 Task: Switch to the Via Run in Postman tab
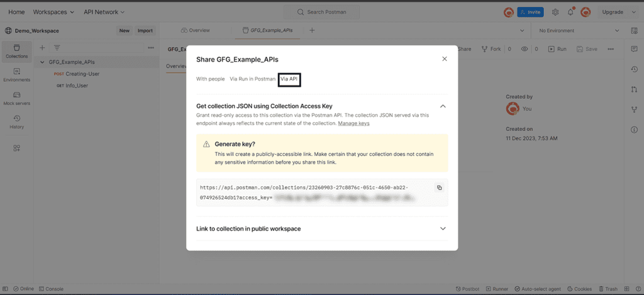point(253,79)
